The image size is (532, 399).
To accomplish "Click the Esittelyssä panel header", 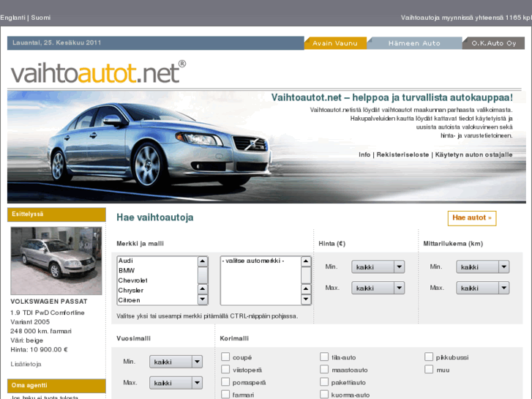I will point(56,215).
